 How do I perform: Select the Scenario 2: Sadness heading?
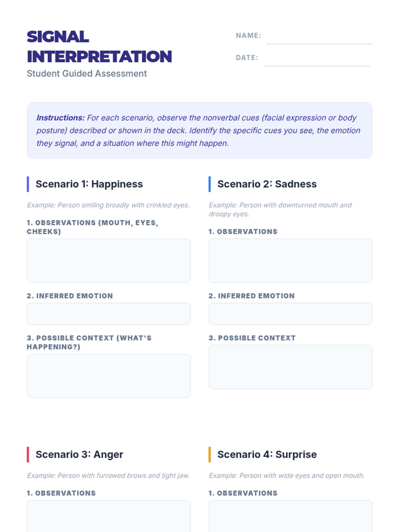point(267,184)
